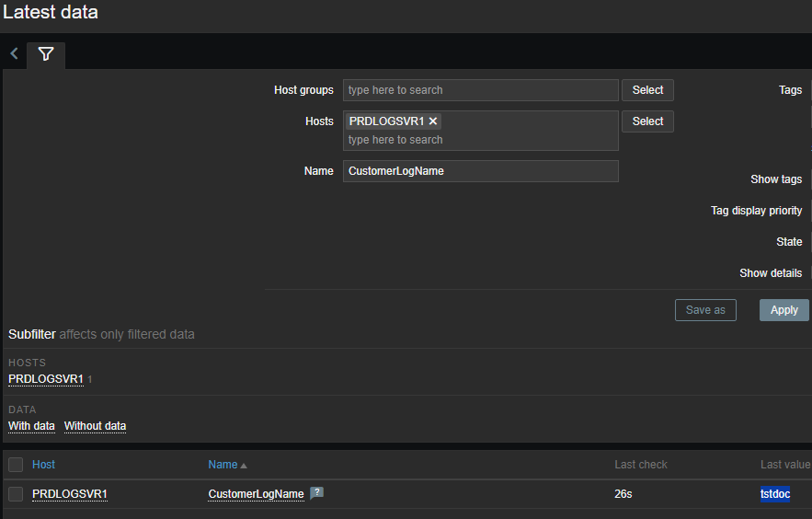Filter subfilter by Without data
This screenshot has width=812, height=519.
pos(95,426)
